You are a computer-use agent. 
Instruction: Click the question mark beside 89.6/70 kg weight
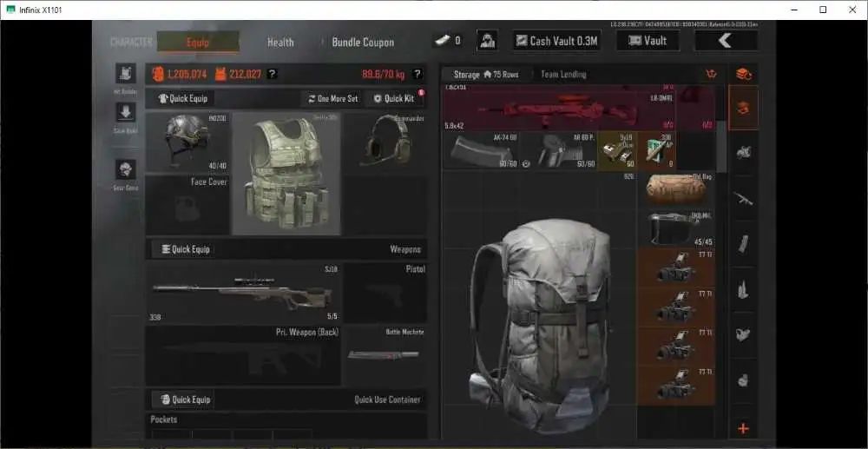click(x=418, y=74)
